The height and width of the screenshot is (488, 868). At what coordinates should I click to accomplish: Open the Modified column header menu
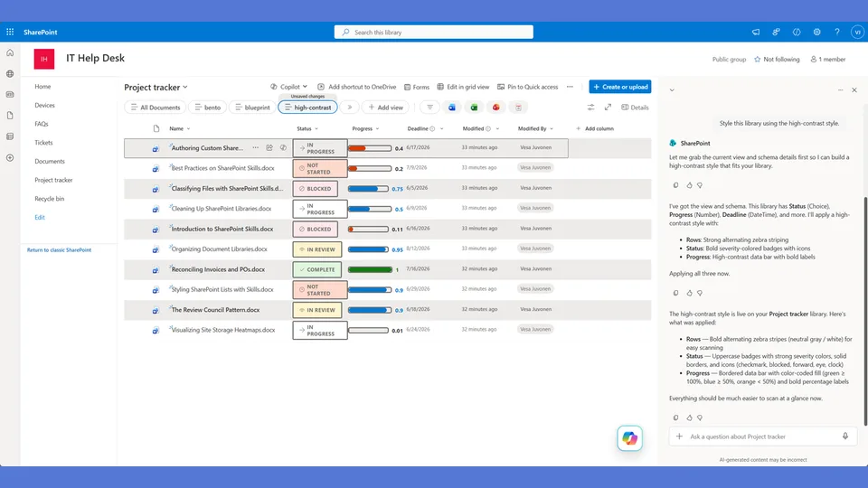point(480,128)
